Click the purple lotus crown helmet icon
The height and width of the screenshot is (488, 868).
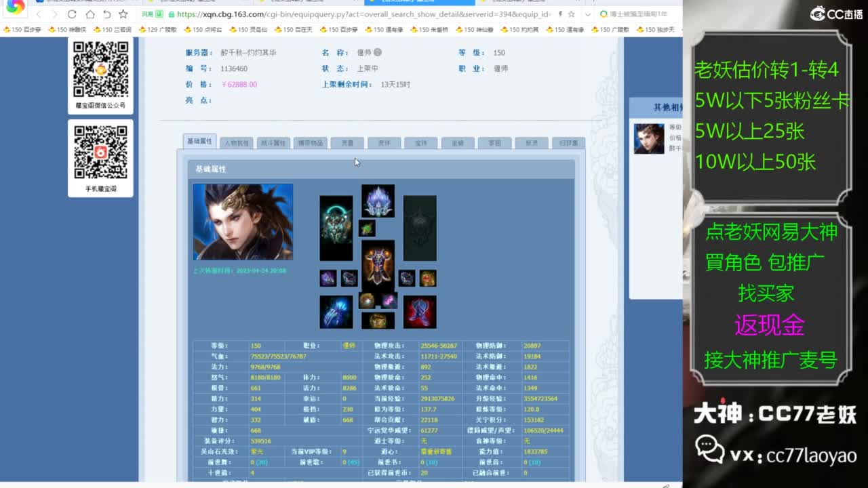[378, 201]
